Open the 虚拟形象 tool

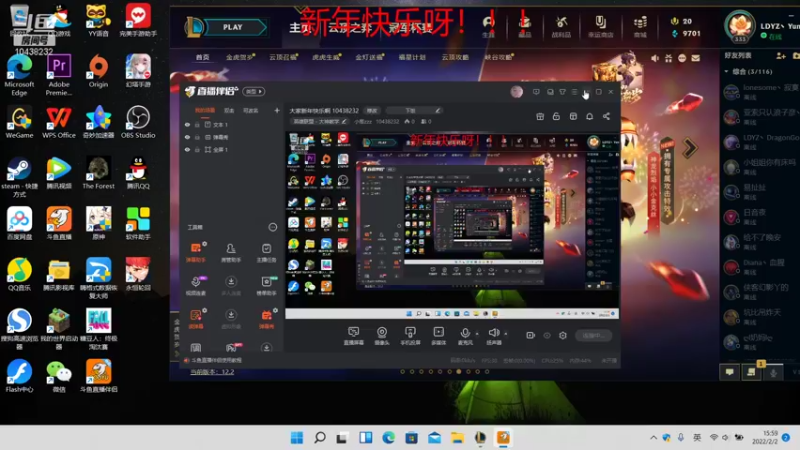(x=231, y=318)
